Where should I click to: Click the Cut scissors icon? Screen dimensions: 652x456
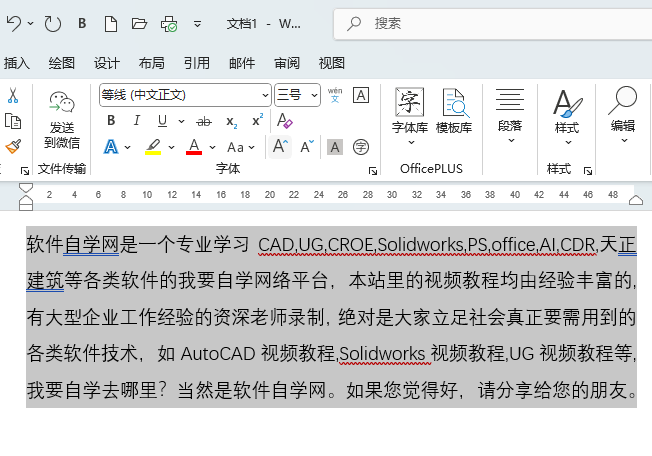click(x=13, y=95)
